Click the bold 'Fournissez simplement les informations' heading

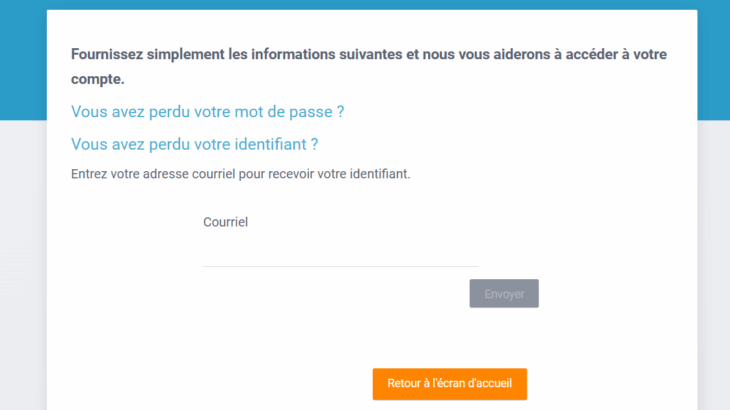pos(250,54)
